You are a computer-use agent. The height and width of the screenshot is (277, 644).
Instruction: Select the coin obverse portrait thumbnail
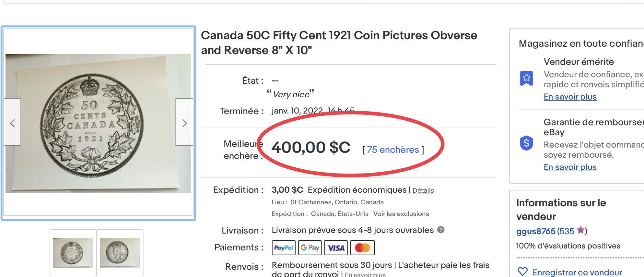click(x=120, y=252)
